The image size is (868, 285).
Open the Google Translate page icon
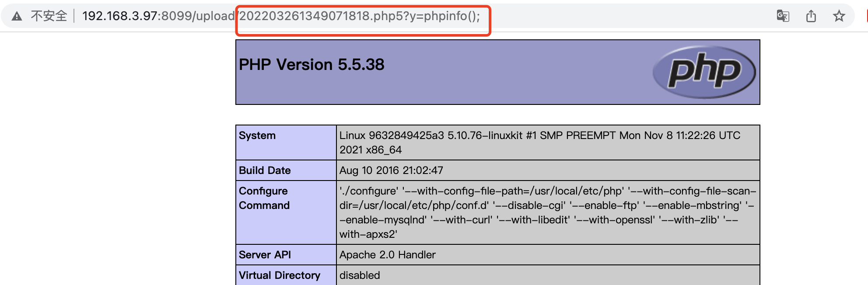pyautogui.click(x=783, y=16)
